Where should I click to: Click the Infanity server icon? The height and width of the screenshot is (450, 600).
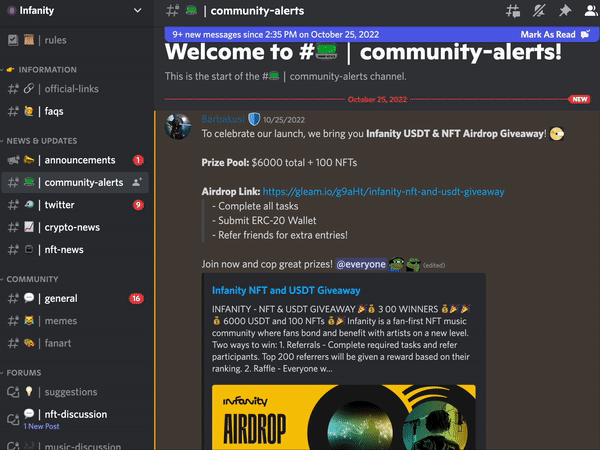pyautogui.click(x=12, y=10)
